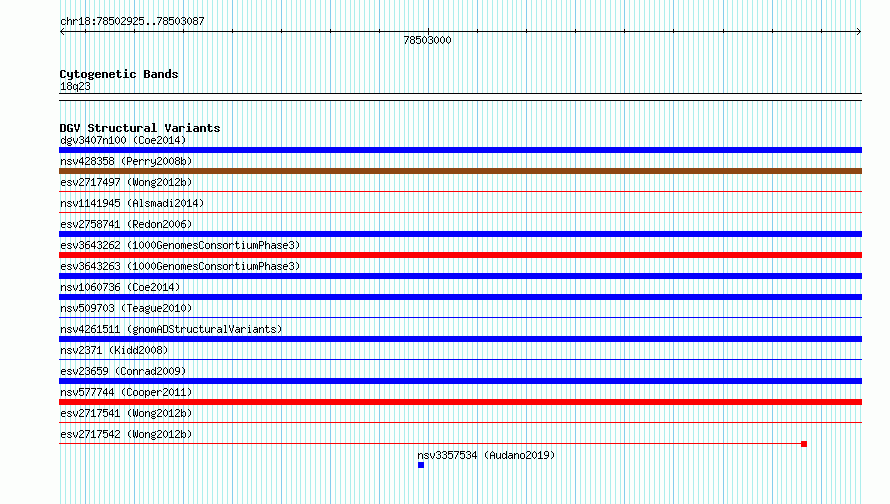Click the esv3643262 (1000GenomesConsortiumPhase3) label

click(x=180, y=245)
